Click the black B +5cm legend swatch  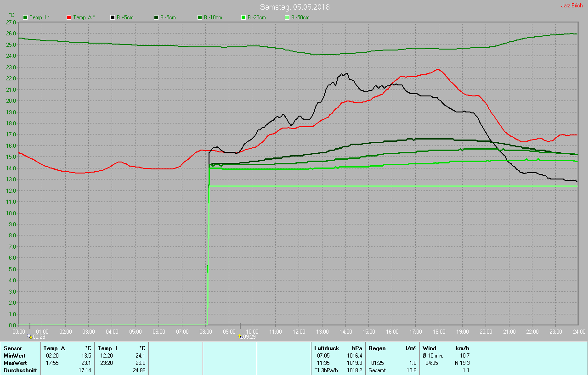pyautogui.click(x=113, y=17)
